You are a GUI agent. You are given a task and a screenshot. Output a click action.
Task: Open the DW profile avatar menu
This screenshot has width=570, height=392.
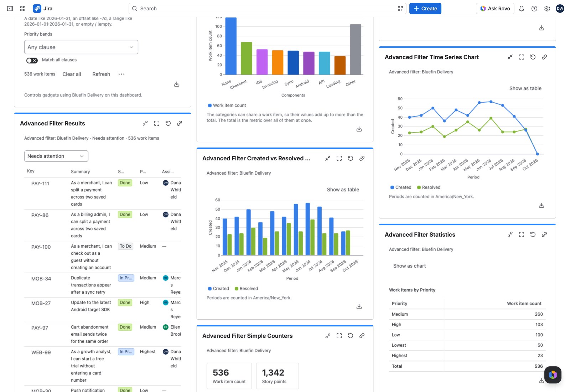pyautogui.click(x=560, y=9)
